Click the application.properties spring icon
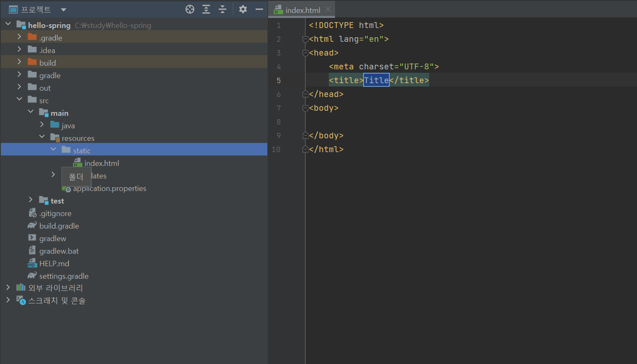The image size is (637, 364). pyautogui.click(x=67, y=188)
